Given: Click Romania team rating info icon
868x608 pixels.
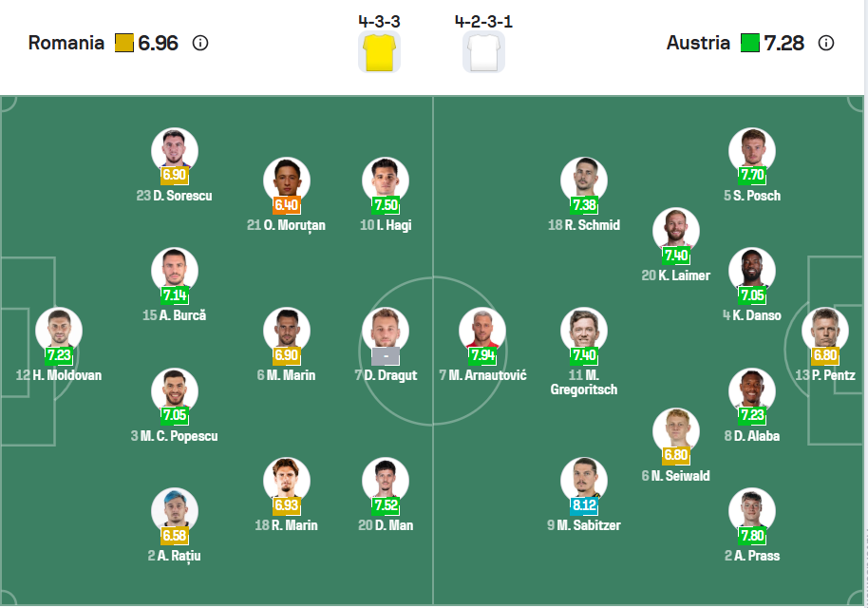Looking at the screenshot, I should 200,43.
